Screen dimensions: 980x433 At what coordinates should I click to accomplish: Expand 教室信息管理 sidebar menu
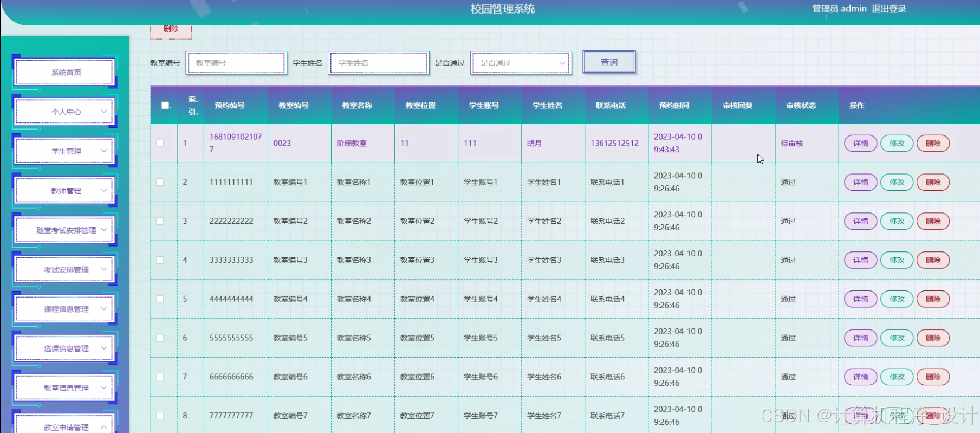pos(65,388)
